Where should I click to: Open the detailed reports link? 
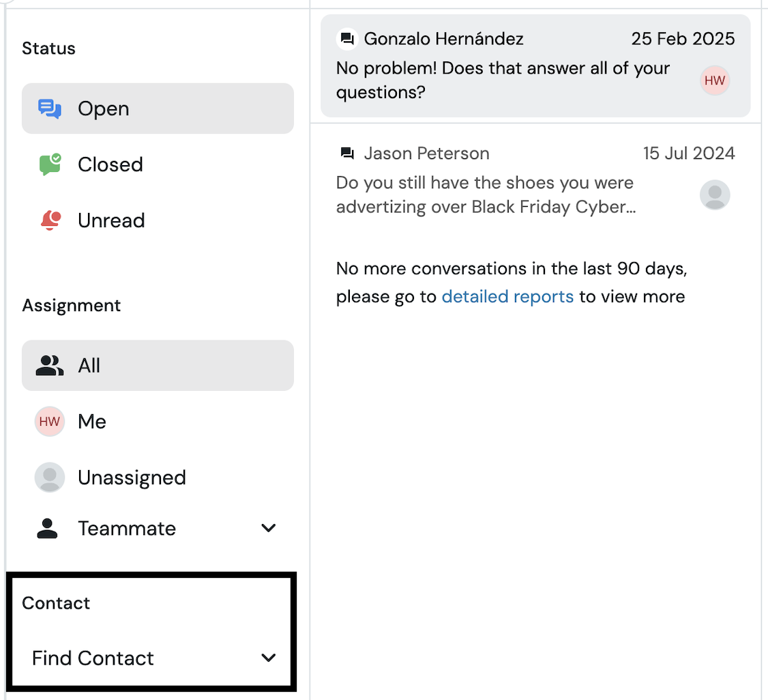click(507, 296)
